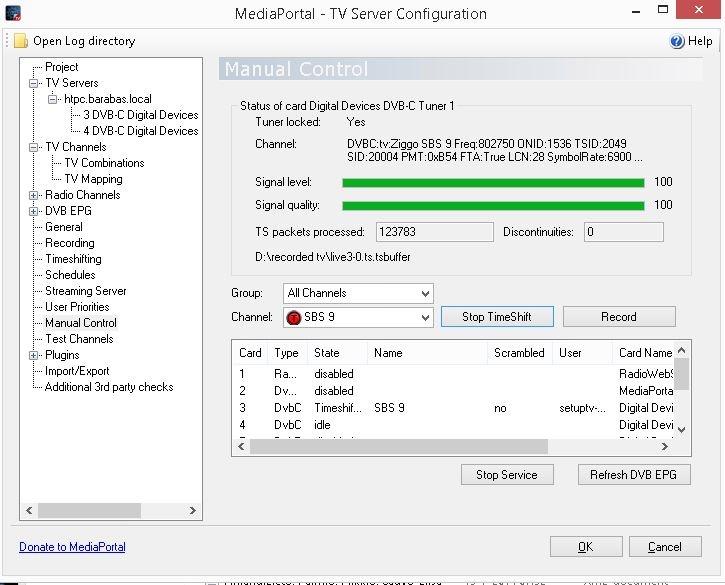Click the Signal quality progress bar
Screen dimensions: 725x585
pyautogui.click(x=493, y=206)
